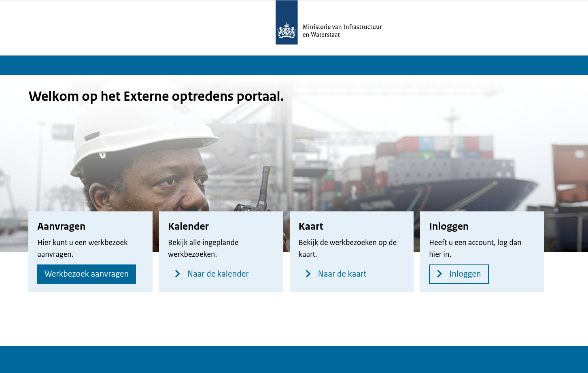
Task: Click the Kalender card heading
Action: click(188, 226)
